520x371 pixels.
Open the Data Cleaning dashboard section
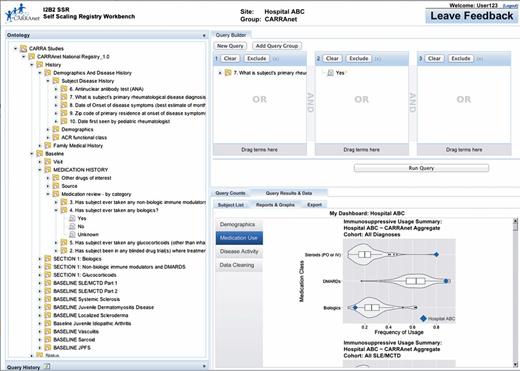point(239,265)
